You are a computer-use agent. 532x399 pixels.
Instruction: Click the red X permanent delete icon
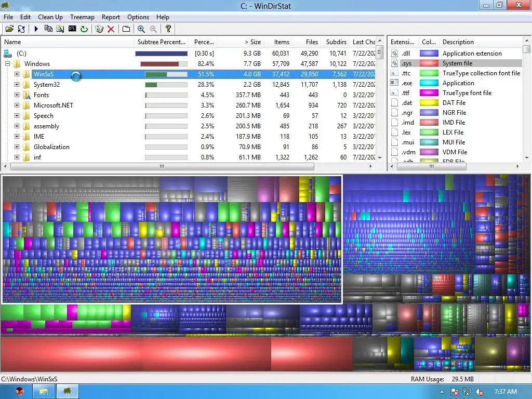[x=111, y=29]
